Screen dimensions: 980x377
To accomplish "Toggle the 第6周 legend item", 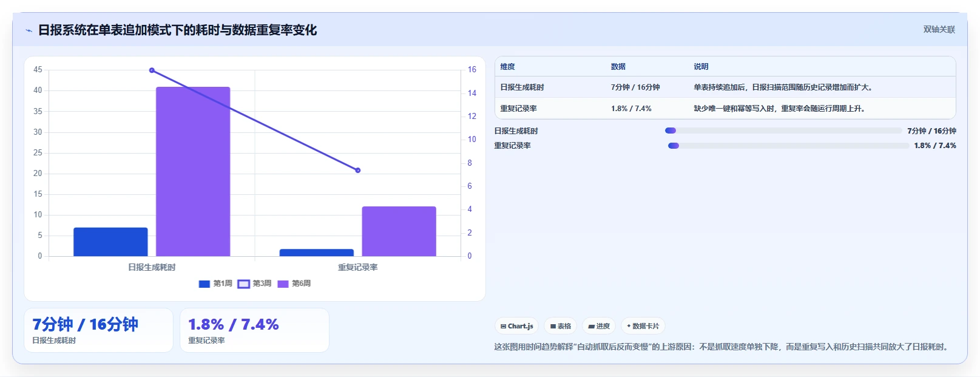I will click(294, 284).
